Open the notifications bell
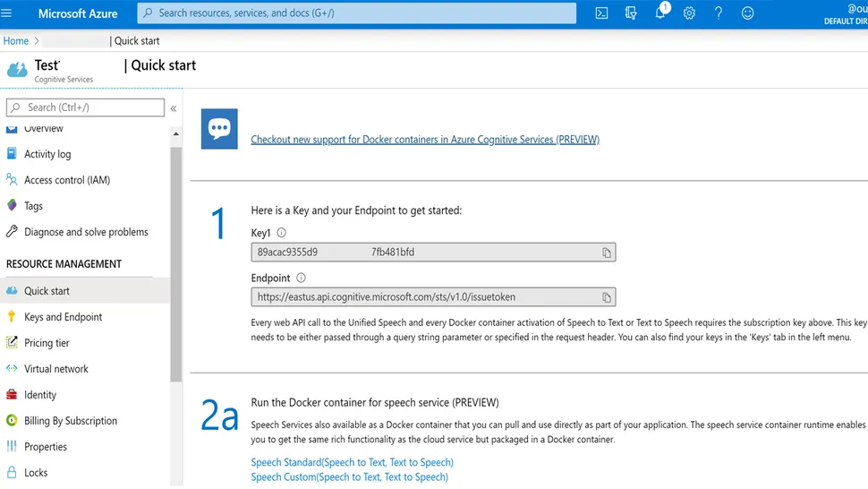 click(x=661, y=12)
